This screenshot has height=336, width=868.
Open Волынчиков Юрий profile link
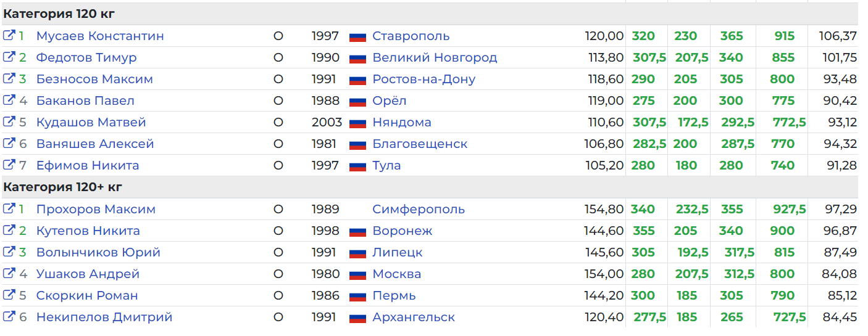coord(98,252)
